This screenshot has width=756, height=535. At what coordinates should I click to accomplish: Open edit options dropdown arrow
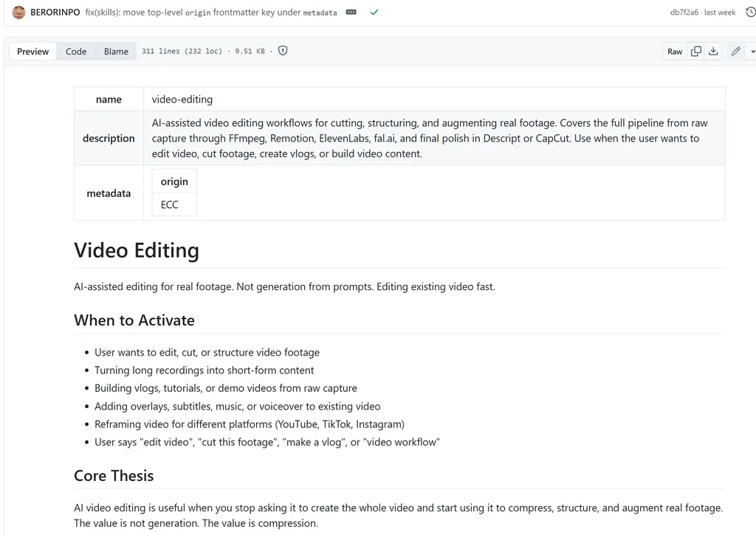pos(752,51)
